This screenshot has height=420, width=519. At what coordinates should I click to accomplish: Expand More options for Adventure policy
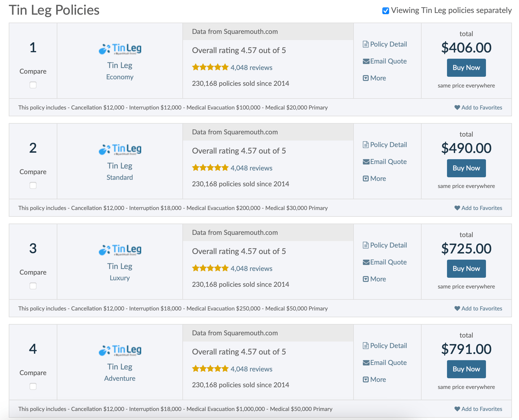point(374,380)
